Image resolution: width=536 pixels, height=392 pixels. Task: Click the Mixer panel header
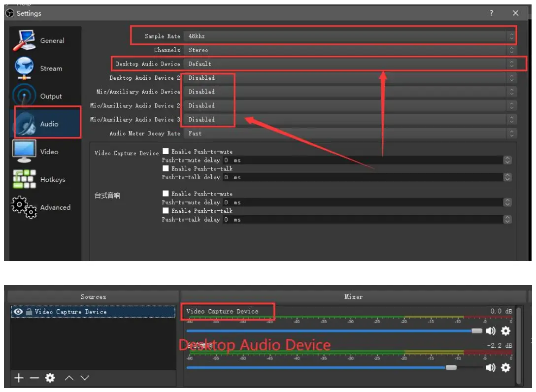tap(353, 296)
